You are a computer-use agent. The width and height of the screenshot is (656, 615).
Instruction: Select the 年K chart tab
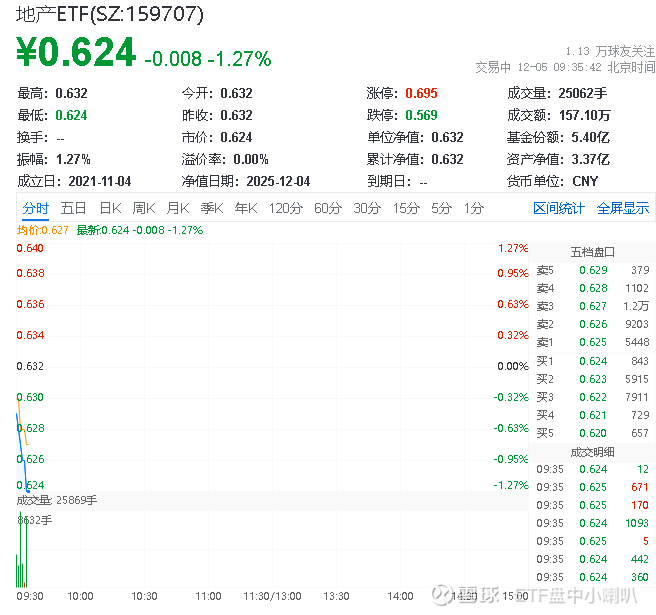(245, 208)
